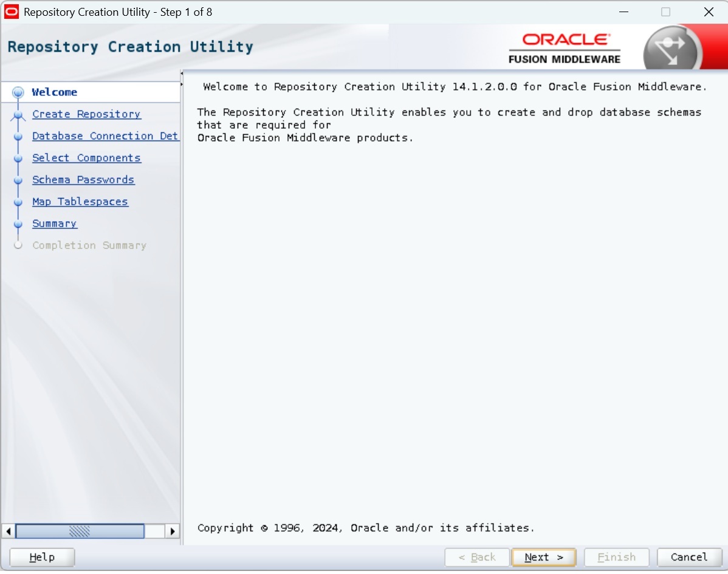Open the Summary step link

coord(55,223)
